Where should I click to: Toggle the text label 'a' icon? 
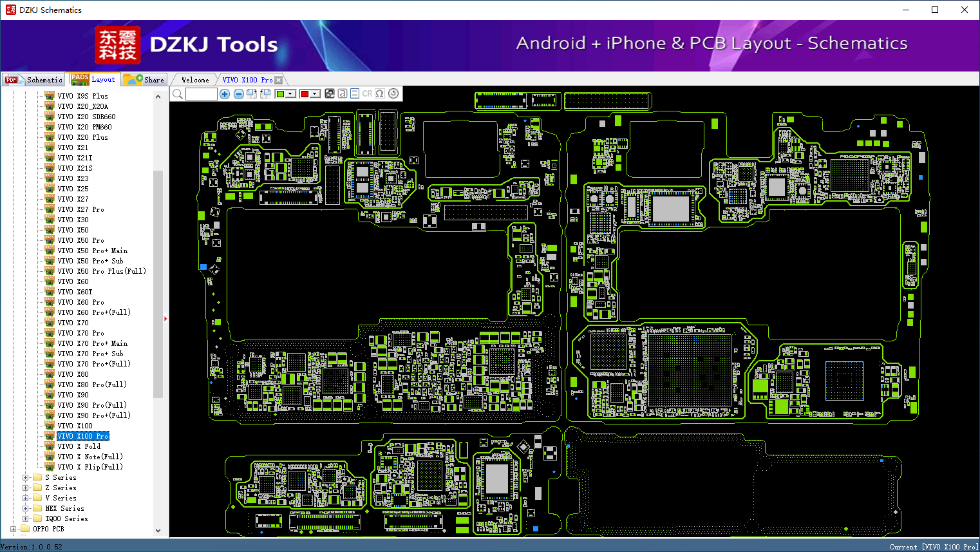click(x=343, y=93)
